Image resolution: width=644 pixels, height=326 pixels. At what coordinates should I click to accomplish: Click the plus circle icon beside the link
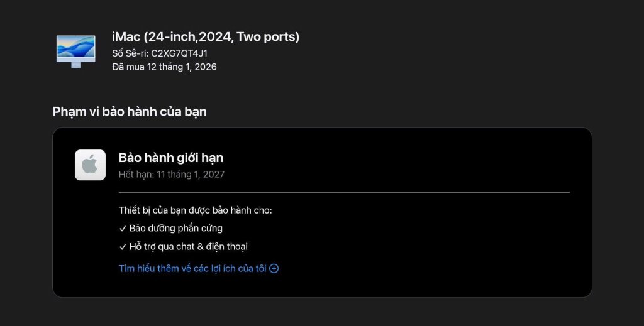[274, 269]
